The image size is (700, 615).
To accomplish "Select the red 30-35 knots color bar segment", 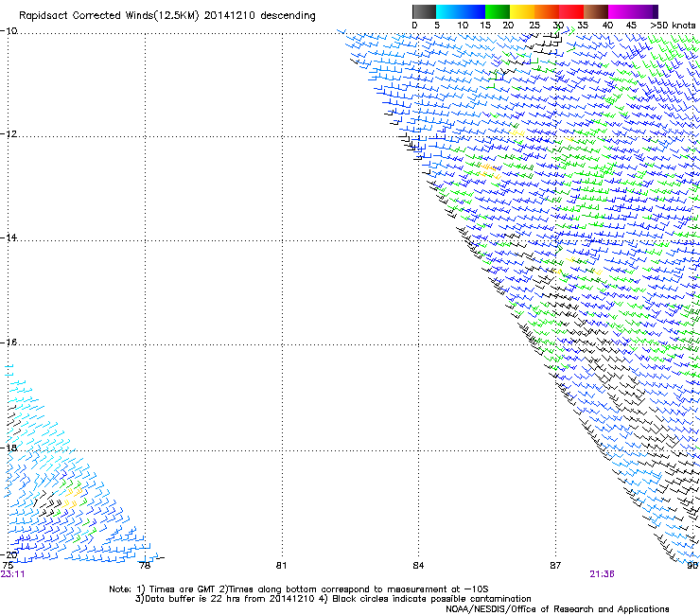I will (571, 11).
